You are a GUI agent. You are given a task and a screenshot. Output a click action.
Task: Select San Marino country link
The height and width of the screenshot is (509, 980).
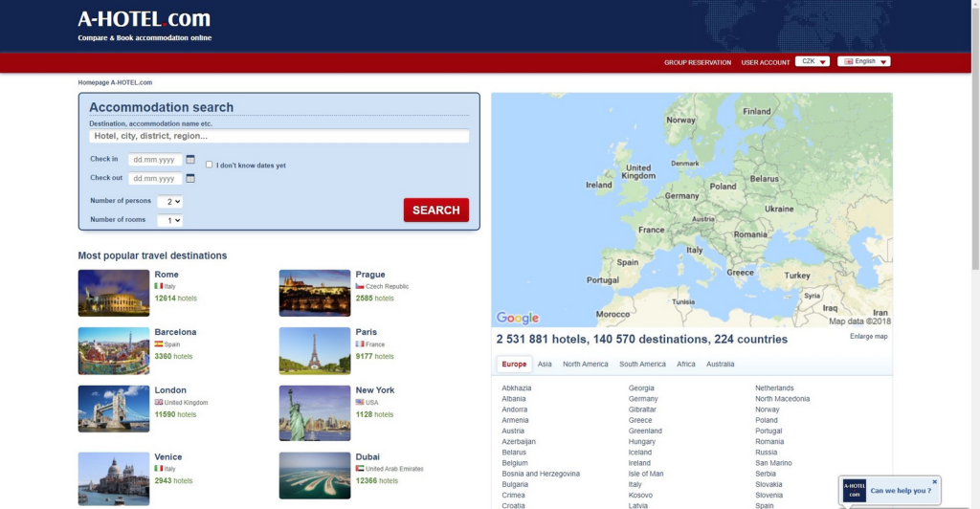tap(773, 463)
